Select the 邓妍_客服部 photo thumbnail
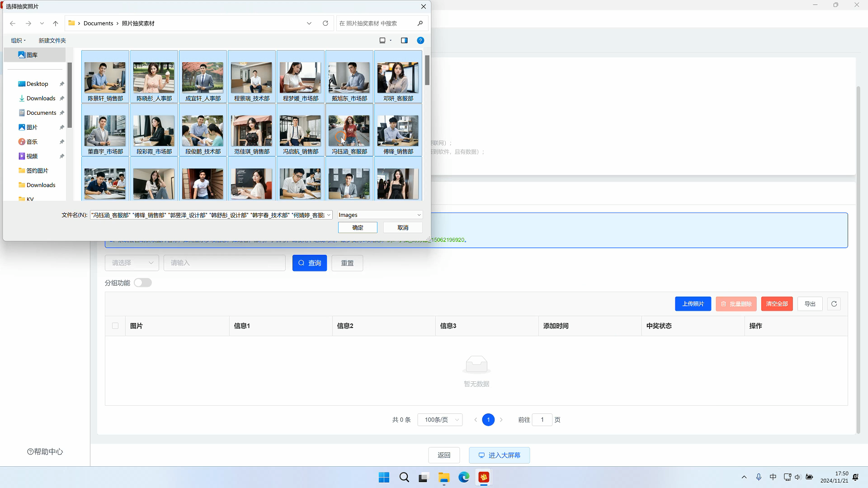This screenshot has width=868, height=488. tap(398, 77)
